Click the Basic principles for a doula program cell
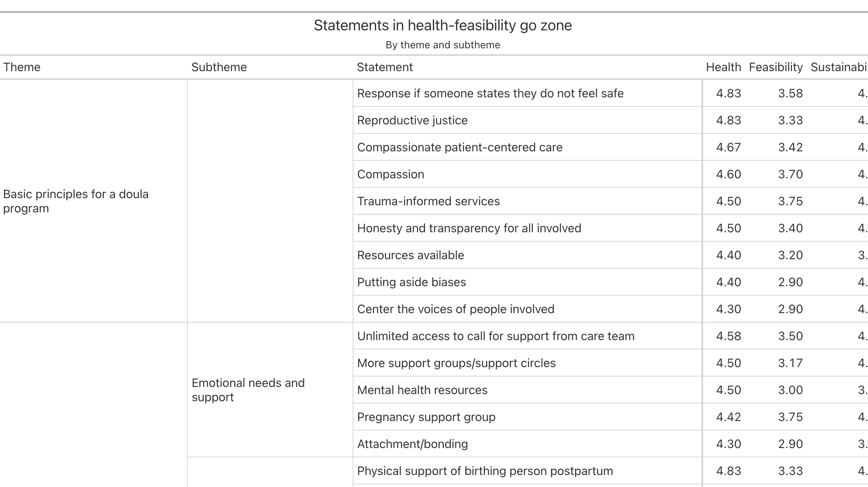This screenshot has width=868, height=487. pyautogui.click(x=94, y=201)
